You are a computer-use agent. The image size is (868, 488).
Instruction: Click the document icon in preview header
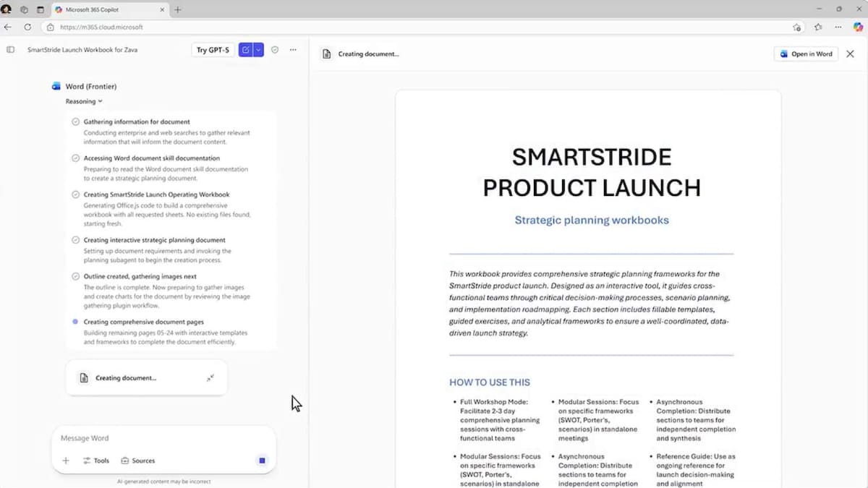[x=327, y=53]
